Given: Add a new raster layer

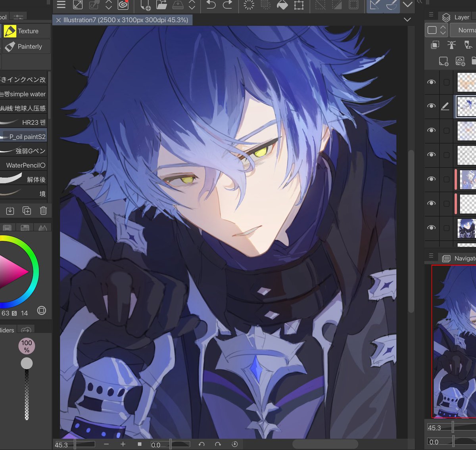Looking at the screenshot, I should tap(443, 61).
